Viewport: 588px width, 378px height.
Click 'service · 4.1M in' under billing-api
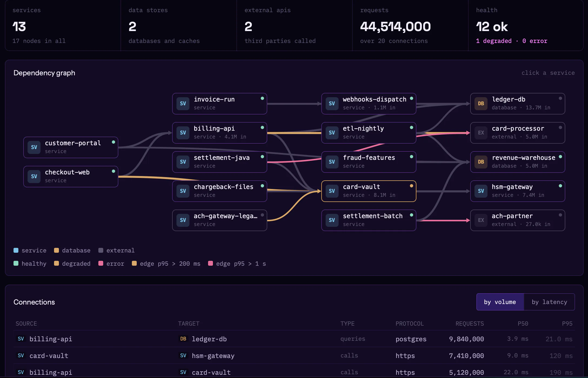[x=220, y=137]
